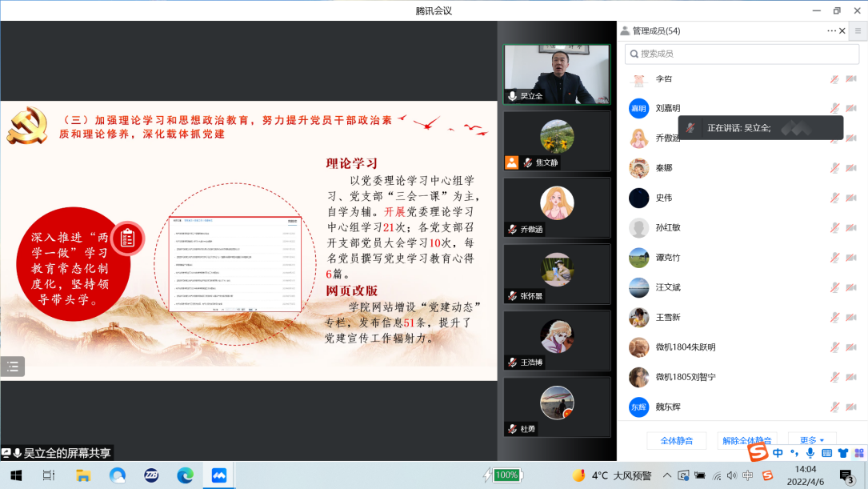Click the 全体静音 button

[x=676, y=440]
